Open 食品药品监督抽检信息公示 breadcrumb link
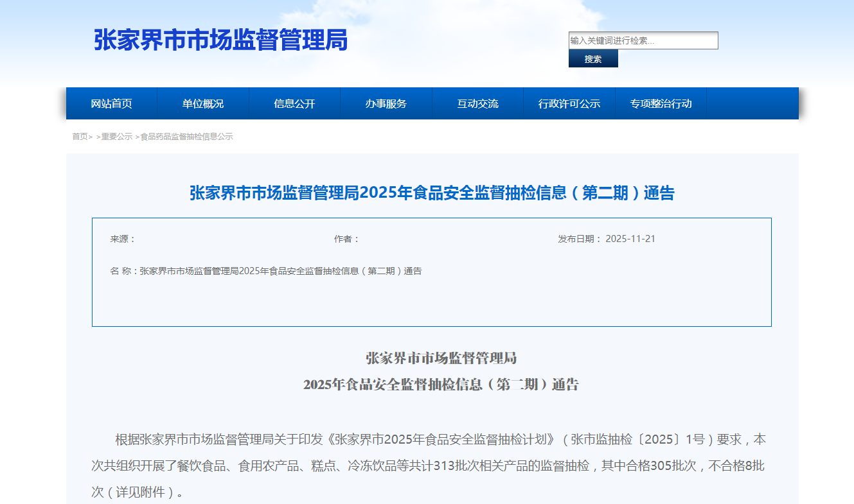 pyautogui.click(x=186, y=137)
